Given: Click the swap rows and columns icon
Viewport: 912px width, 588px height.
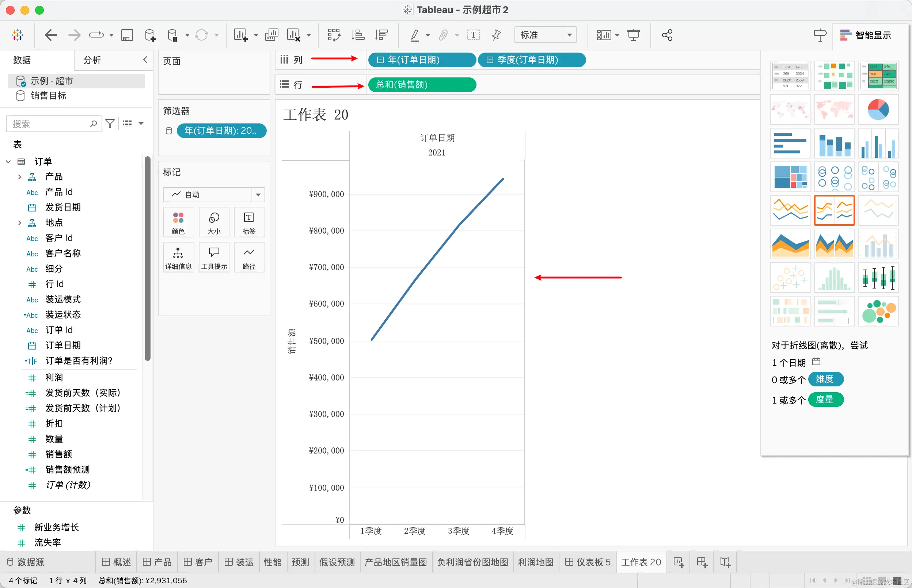Looking at the screenshot, I should (334, 35).
